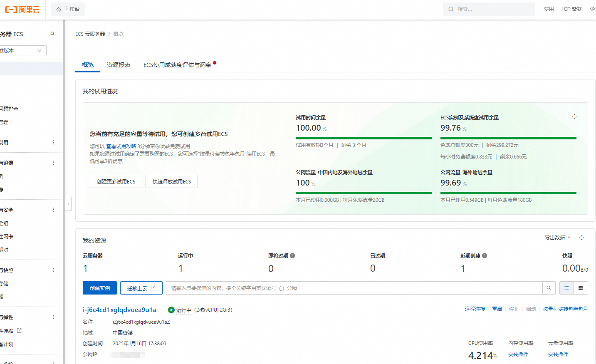Click 停止 for the instance

(x=514, y=309)
